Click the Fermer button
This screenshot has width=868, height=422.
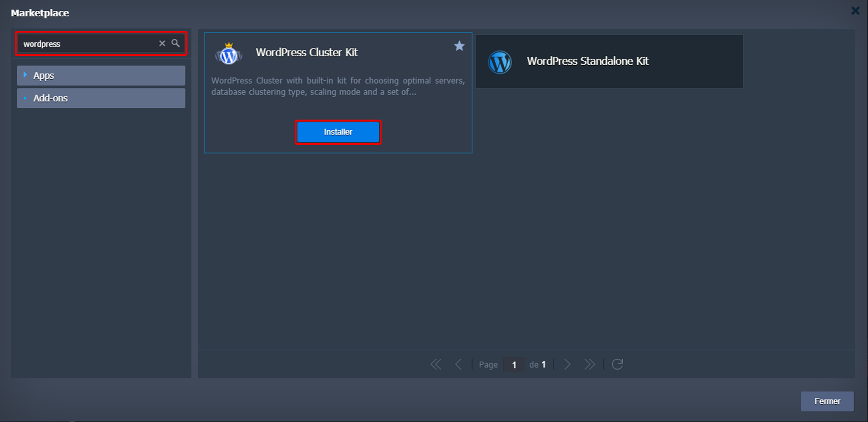827,401
